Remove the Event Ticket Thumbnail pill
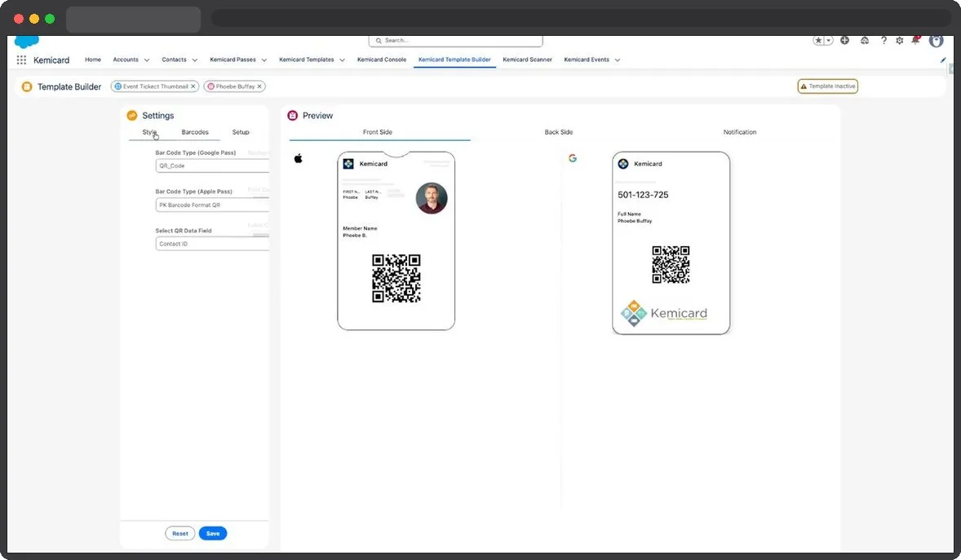The image size is (961, 560). coord(193,86)
